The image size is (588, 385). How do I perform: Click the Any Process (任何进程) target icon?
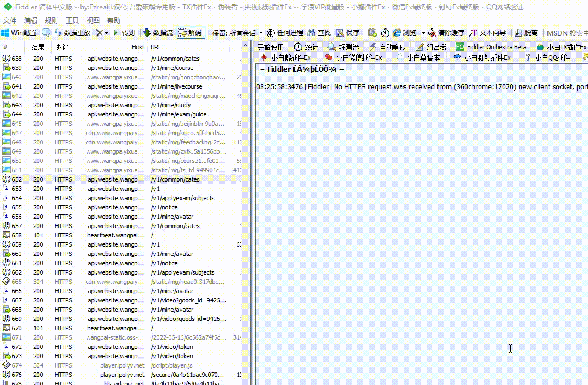[285, 33]
